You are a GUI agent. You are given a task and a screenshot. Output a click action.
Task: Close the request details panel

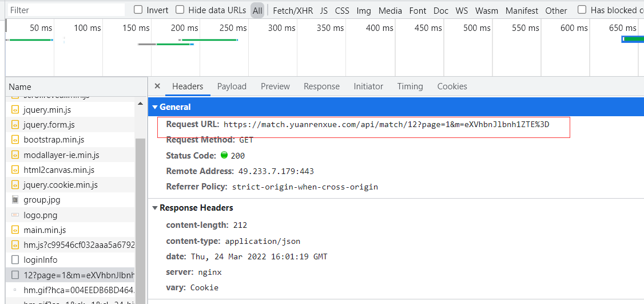click(x=157, y=86)
